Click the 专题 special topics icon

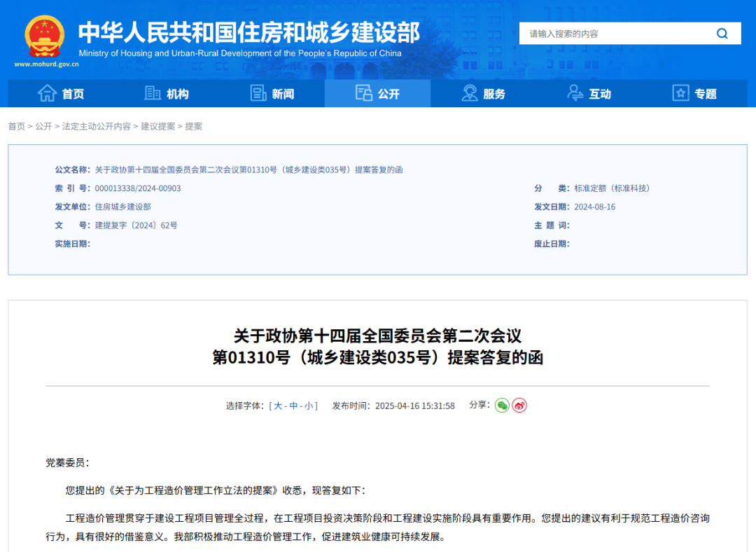pyautogui.click(x=680, y=93)
